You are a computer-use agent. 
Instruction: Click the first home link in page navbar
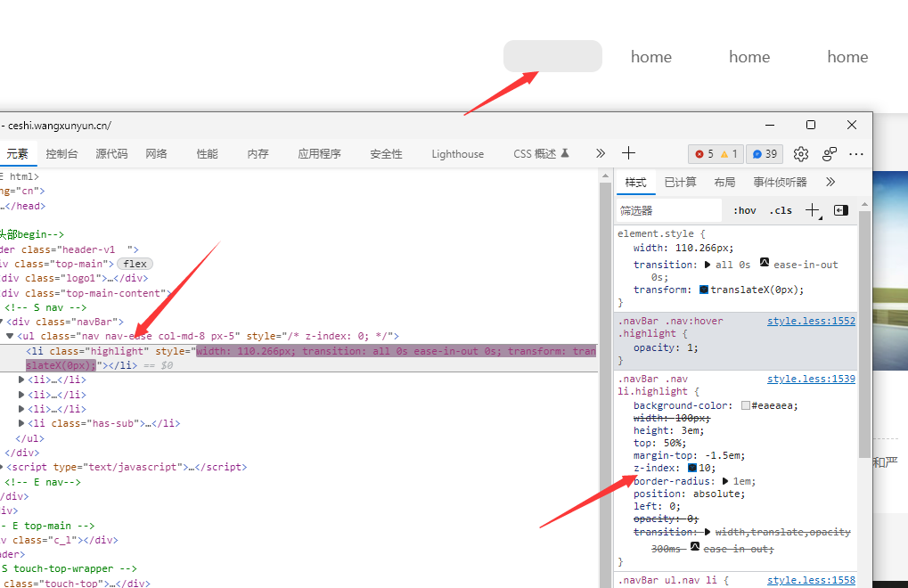[650, 57]
